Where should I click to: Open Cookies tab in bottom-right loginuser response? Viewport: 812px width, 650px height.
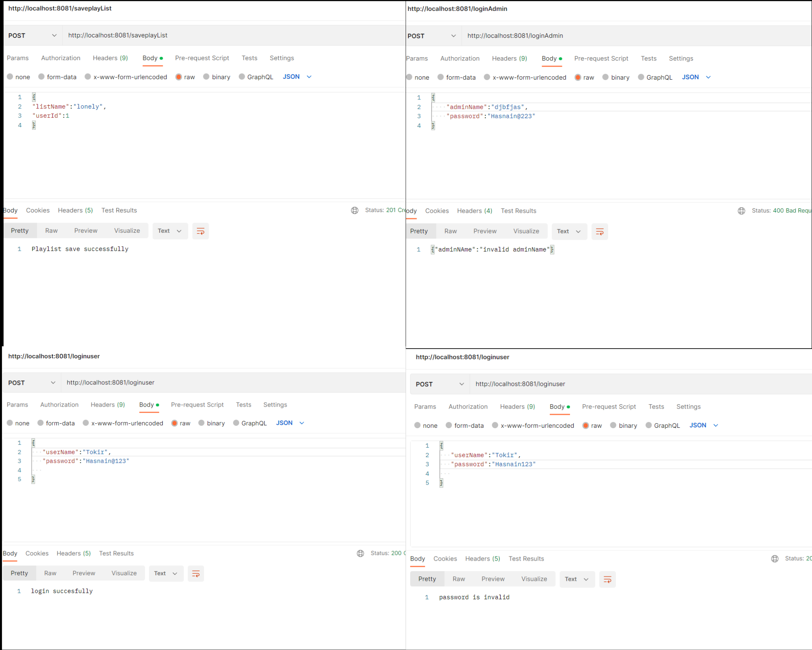[445, 559]
